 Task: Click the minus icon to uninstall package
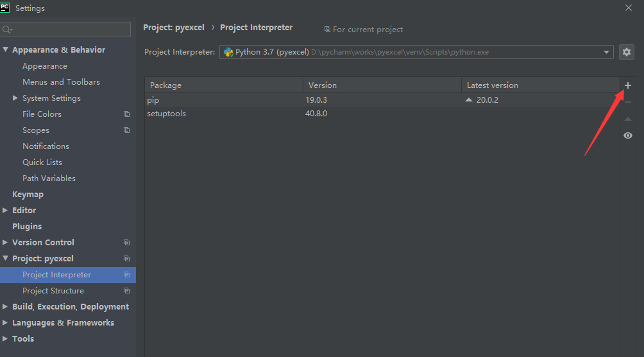point(627,102)
